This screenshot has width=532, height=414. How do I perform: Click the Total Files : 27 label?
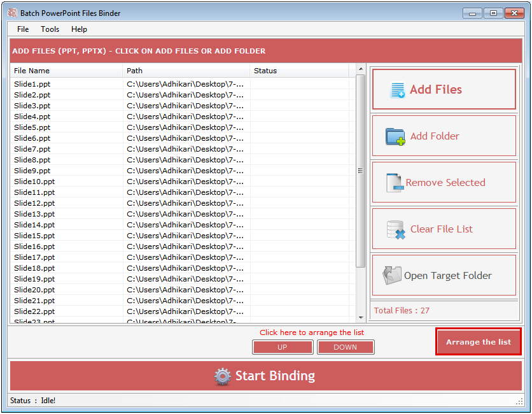click(x=402, y=311)
